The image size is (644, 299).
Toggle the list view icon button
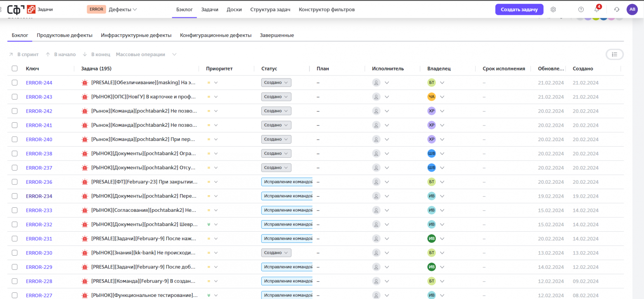pos(615,55)
